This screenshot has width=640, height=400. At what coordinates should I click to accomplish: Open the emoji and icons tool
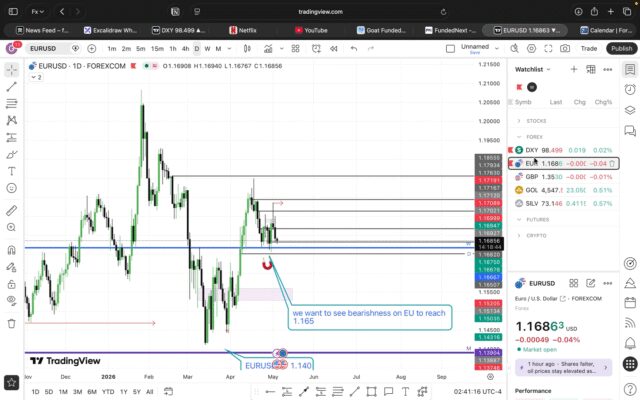pyautogui.click(x=11, y=188)
